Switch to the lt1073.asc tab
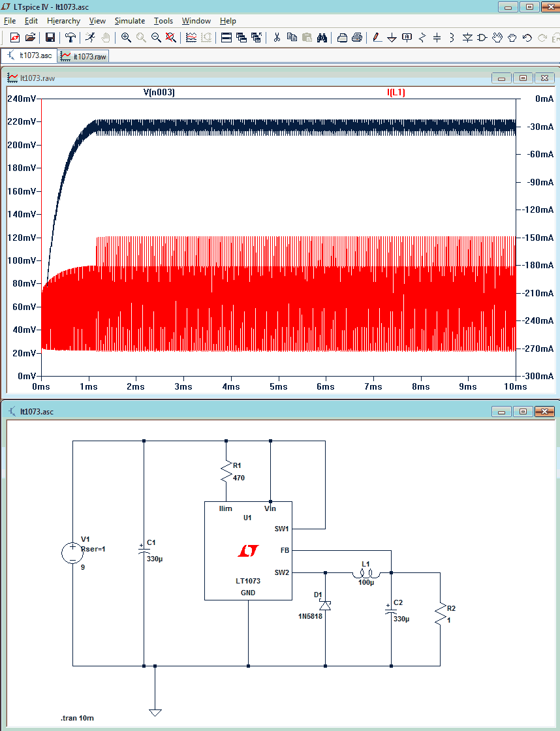Image resolution: width=560 pixels, height=731 pixels. click(x=29, y=55)
